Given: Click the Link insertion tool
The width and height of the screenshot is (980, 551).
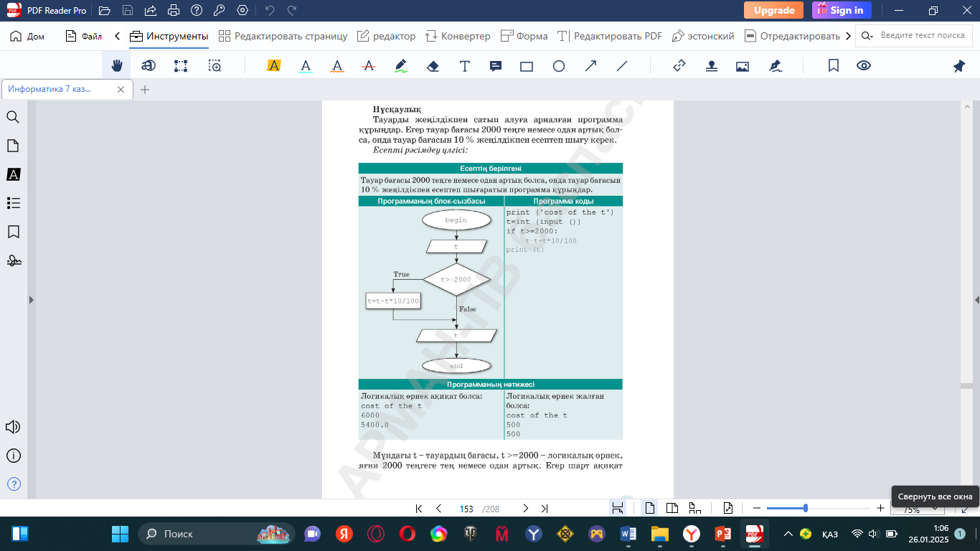Looking at the screenshot, I should (x=679, y=66).
